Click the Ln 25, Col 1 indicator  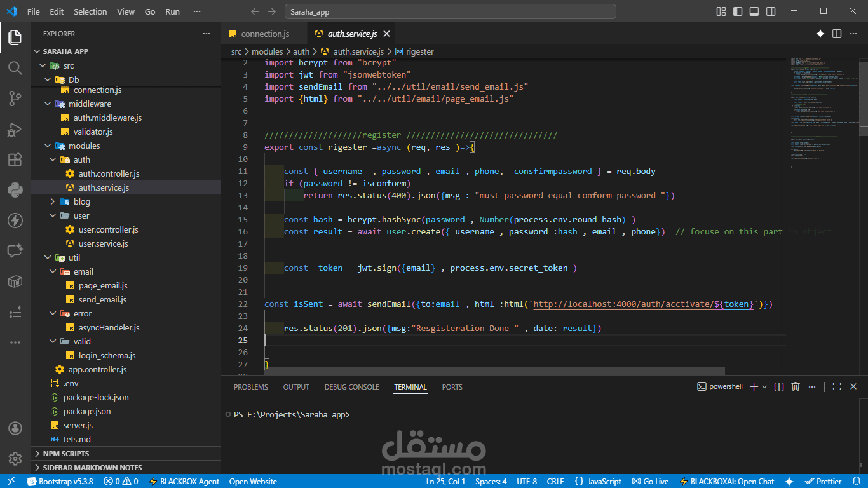[x=445, y=482]
